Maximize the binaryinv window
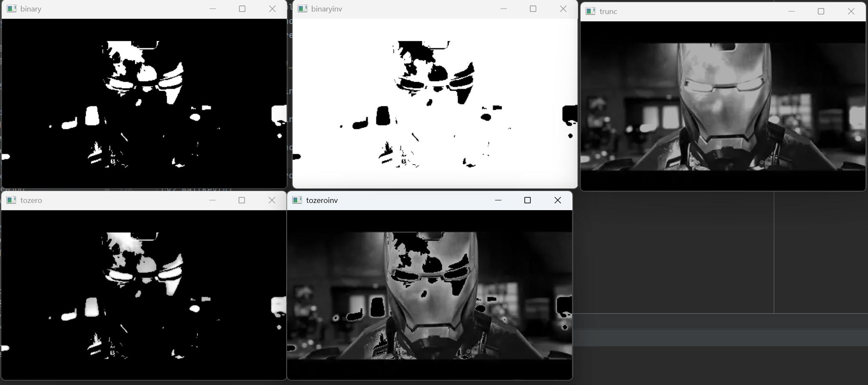Image resolution: width=868 pixels, height=385 pixels. tap(533, 9)
